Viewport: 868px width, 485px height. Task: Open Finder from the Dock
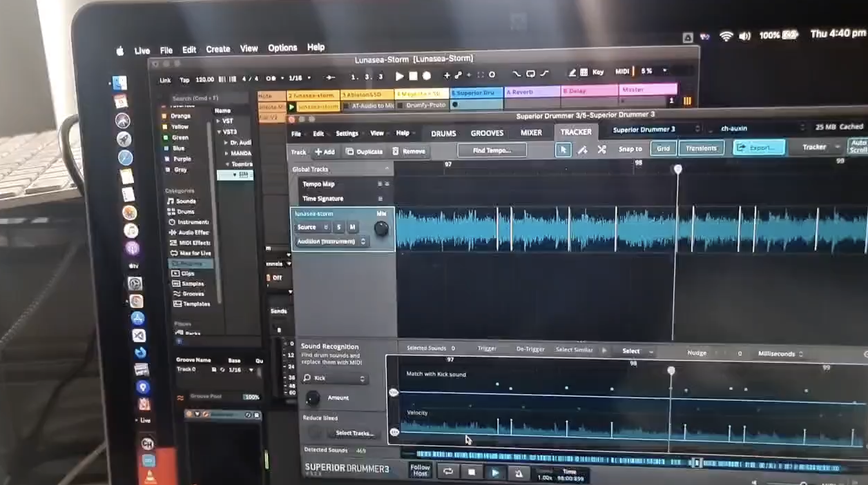click(120, 83)
